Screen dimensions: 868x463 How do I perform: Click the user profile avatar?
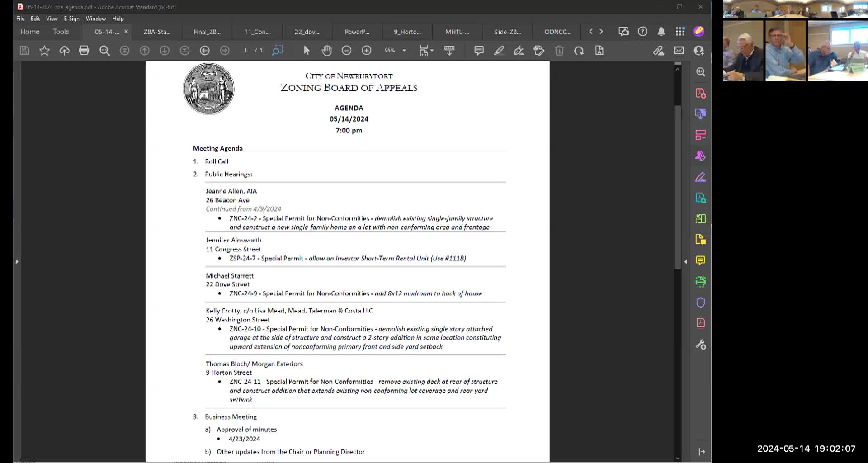coord(699,31)
